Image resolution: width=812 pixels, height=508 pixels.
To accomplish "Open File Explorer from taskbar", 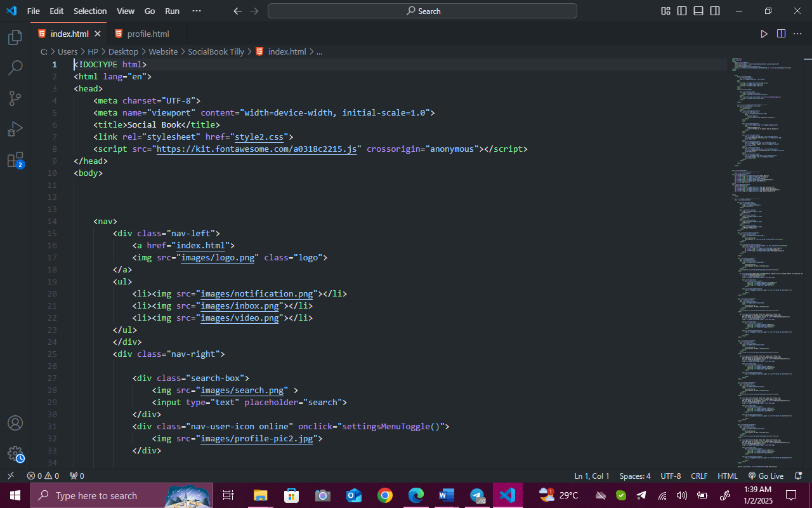I will (260, 495).
